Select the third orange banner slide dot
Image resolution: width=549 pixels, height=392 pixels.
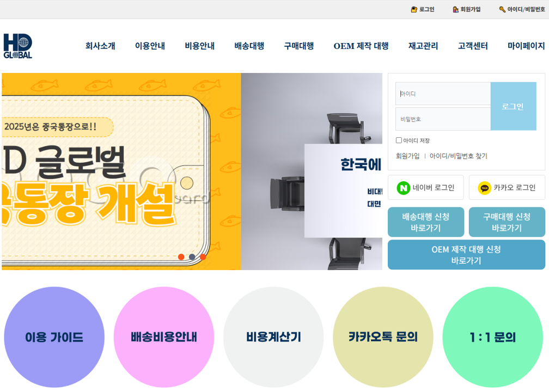(203, 257)
